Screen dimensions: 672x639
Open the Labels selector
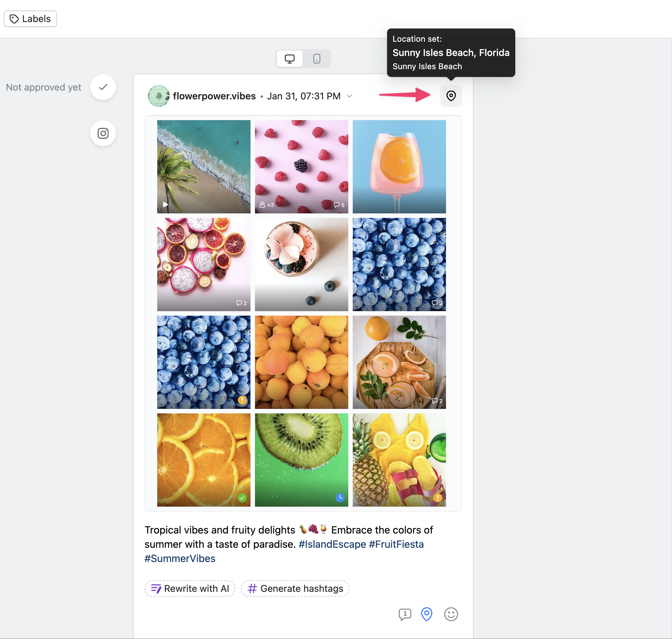point(30,19)
